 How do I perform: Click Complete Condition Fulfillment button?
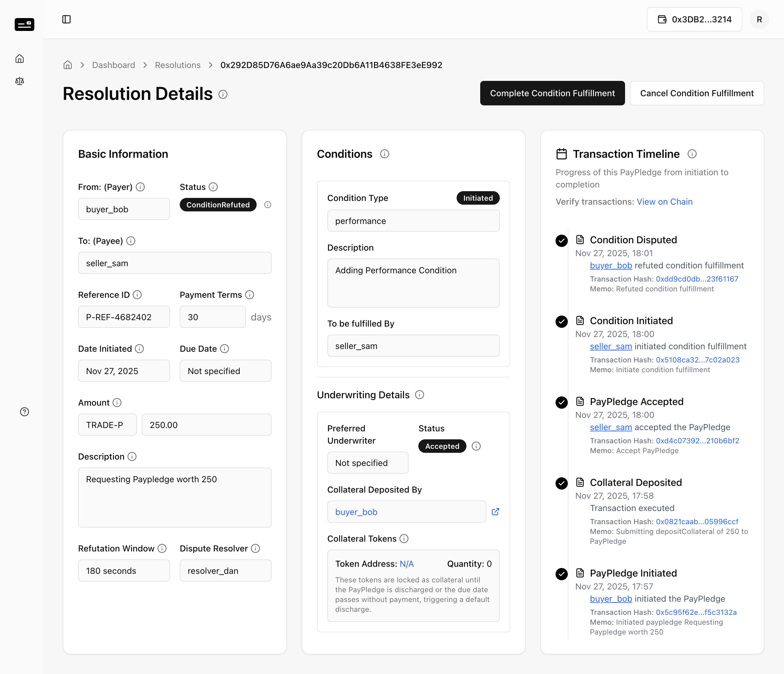552,93
